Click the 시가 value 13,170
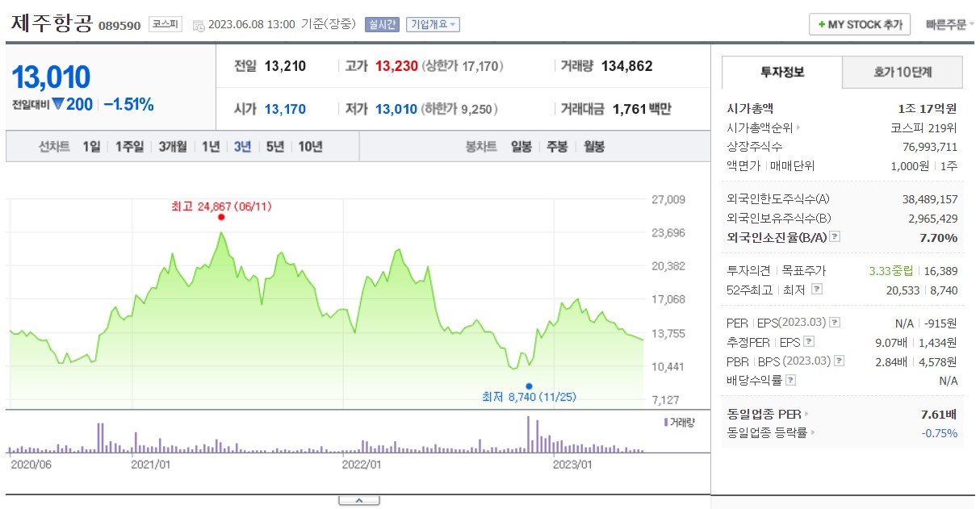 point(285,109)
